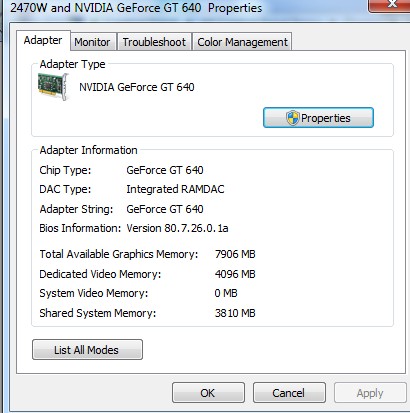Click the value 'Integrated RAMDAC'
Image resolution: width=410 pixels, height=413 pixels.
(x=175, y=189)
